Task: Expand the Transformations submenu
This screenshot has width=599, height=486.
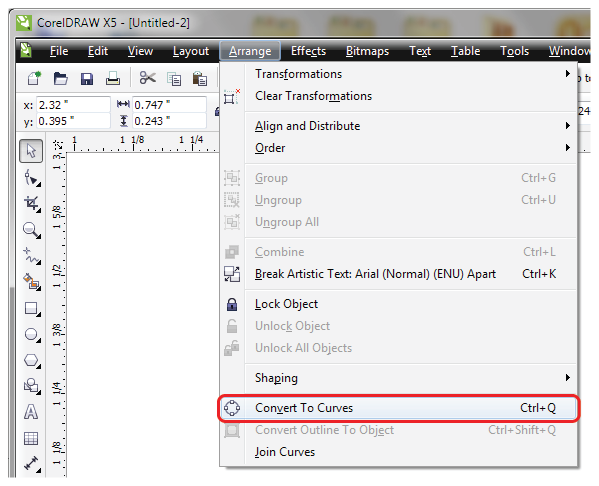Action: click(x=398, y=74)
